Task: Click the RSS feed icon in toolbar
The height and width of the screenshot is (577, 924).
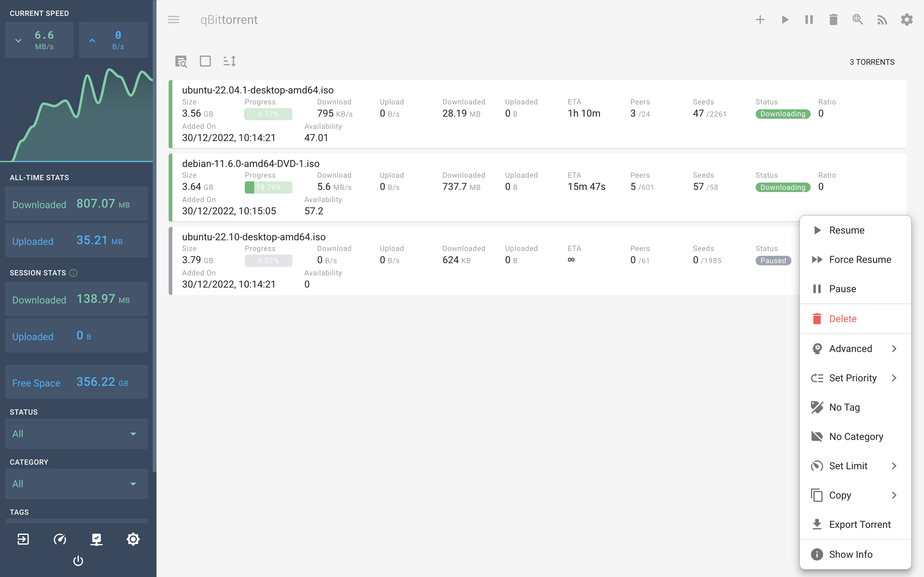Action: click(882, 20)
